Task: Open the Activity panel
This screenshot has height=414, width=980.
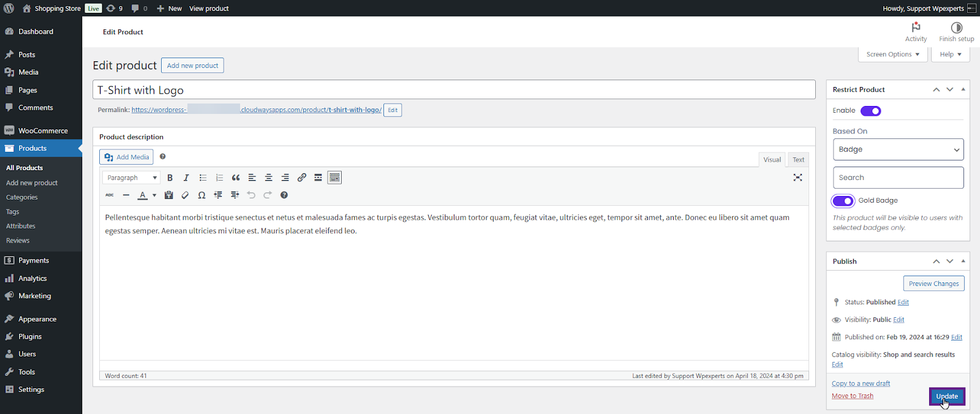Action: (x=916, y=32)
